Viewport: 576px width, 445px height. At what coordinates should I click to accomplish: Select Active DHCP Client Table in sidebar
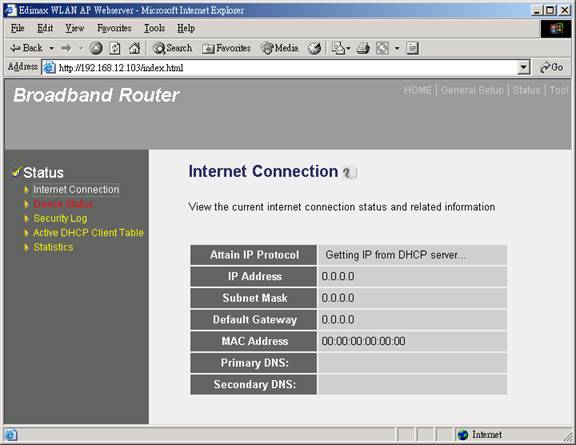[x=89, y=233]
